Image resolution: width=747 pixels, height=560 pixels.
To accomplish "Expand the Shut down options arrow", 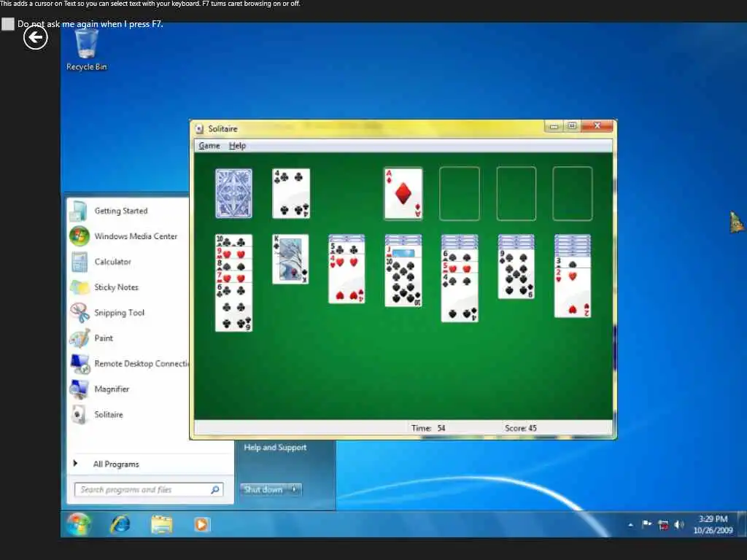I will (295, 489).
